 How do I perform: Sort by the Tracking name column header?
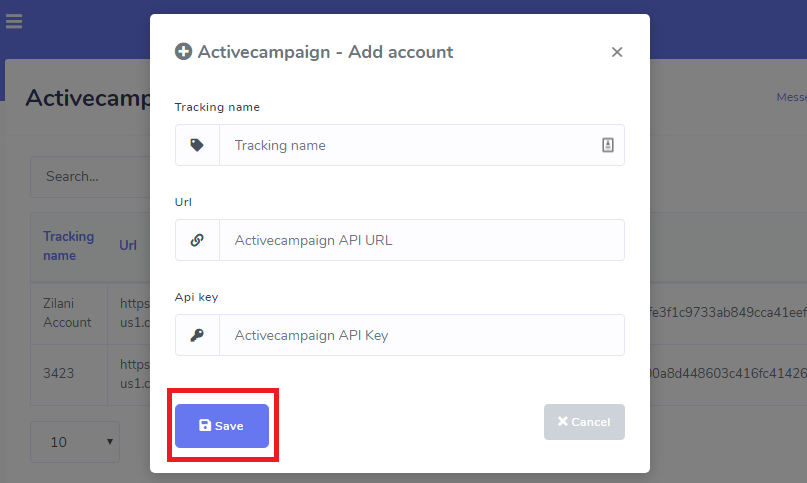pyautogui.click(x=68, y=246)
